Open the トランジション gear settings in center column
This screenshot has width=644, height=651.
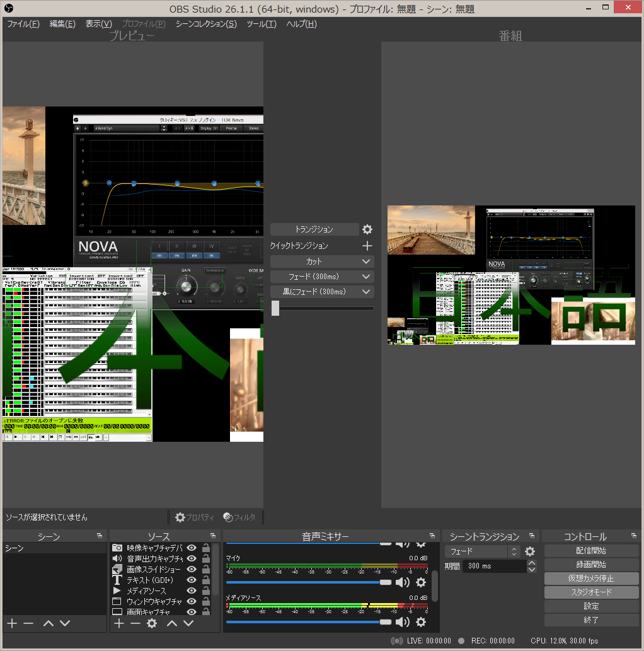tap(367, 229)
